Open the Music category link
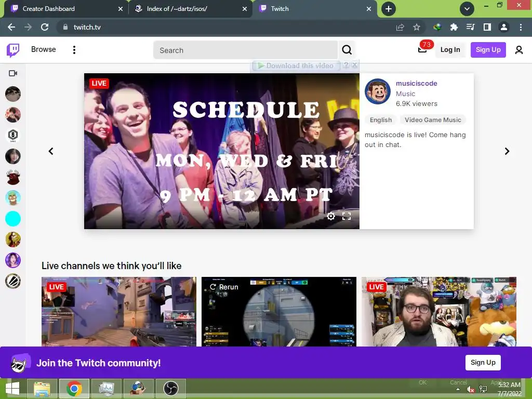The width and height of the screenshot is (532, 399). point(405,94)
